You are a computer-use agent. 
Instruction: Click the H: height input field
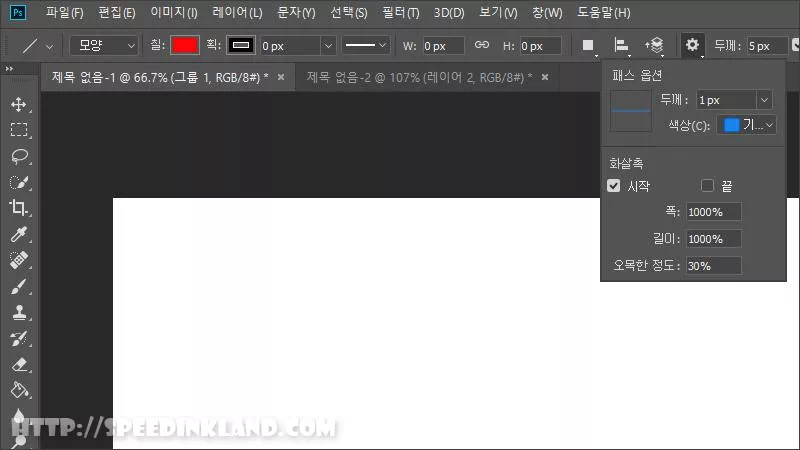point(540,46)
